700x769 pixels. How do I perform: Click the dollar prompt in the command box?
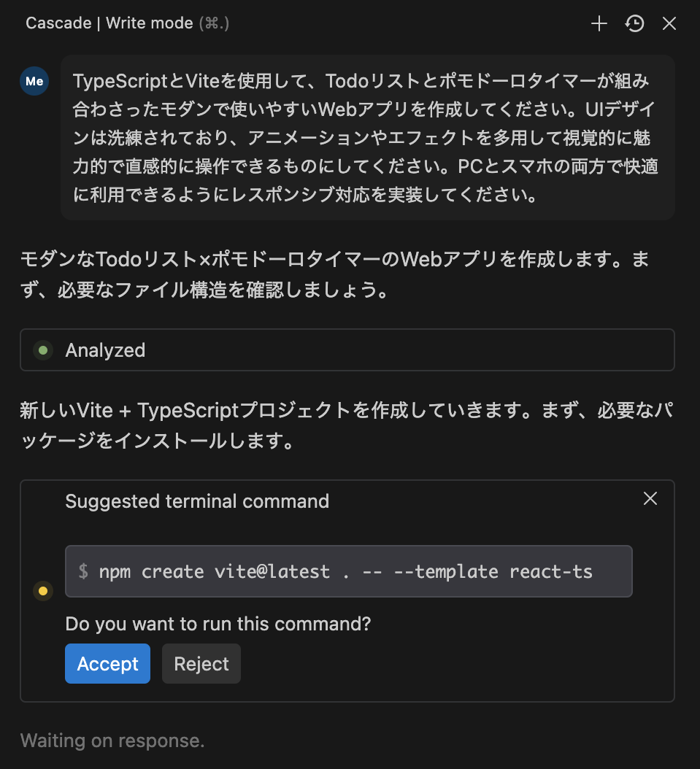tap(81, 571)
